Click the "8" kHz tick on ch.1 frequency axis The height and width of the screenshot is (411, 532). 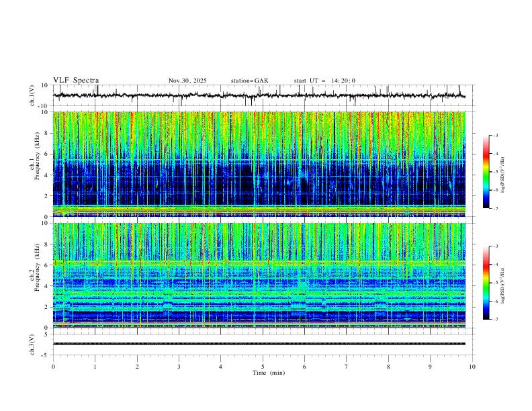point(46,133)
